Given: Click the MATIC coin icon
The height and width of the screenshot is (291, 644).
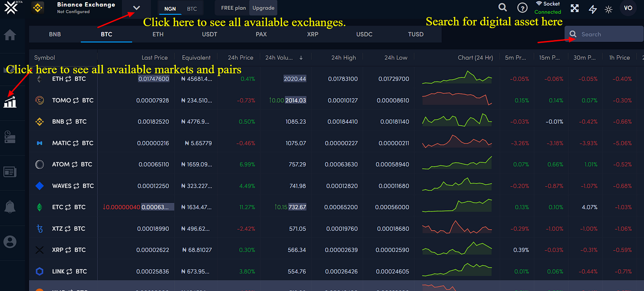Looking at the screenshot, I should [40, 143].
